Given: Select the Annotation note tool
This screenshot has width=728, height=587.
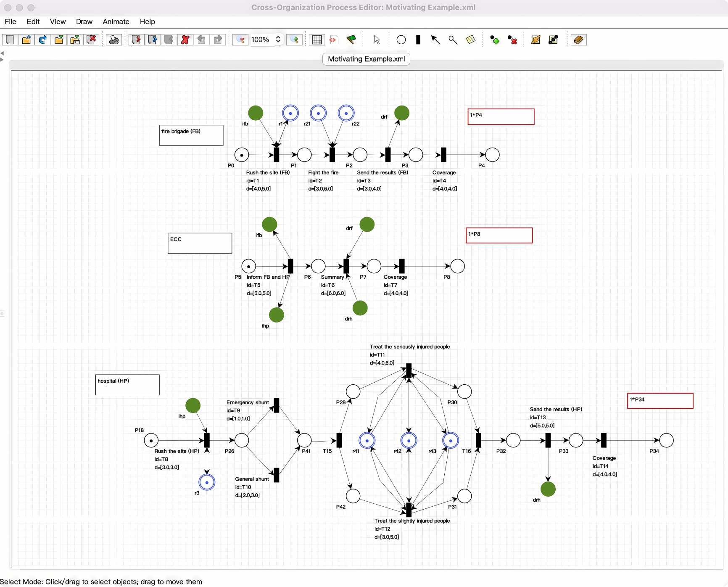Looking at the screenshot, I should coord(471,40).
